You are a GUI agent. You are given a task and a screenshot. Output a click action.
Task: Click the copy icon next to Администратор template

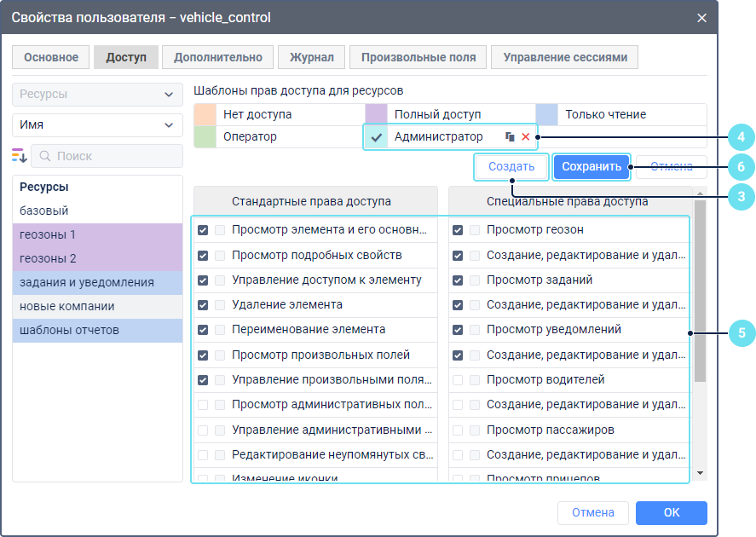click(x=510, y=137)
